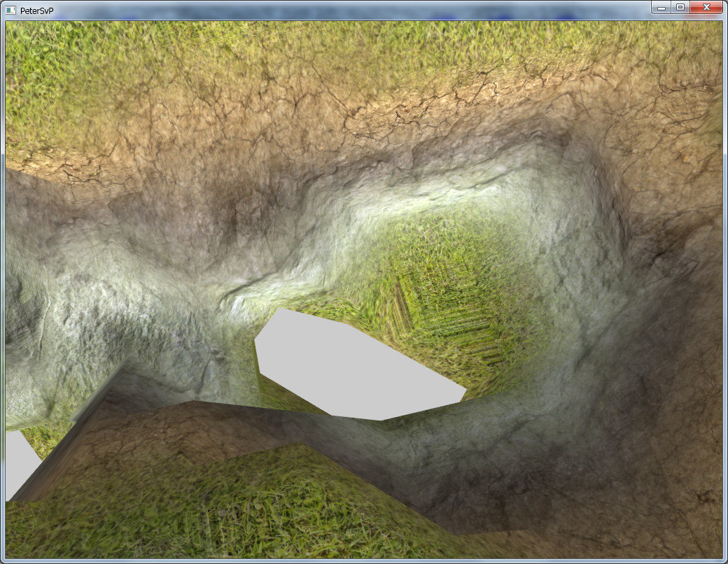Click the PeterSvP window title text
Screen dimensions: 728x564
click(x=37, y=10)
